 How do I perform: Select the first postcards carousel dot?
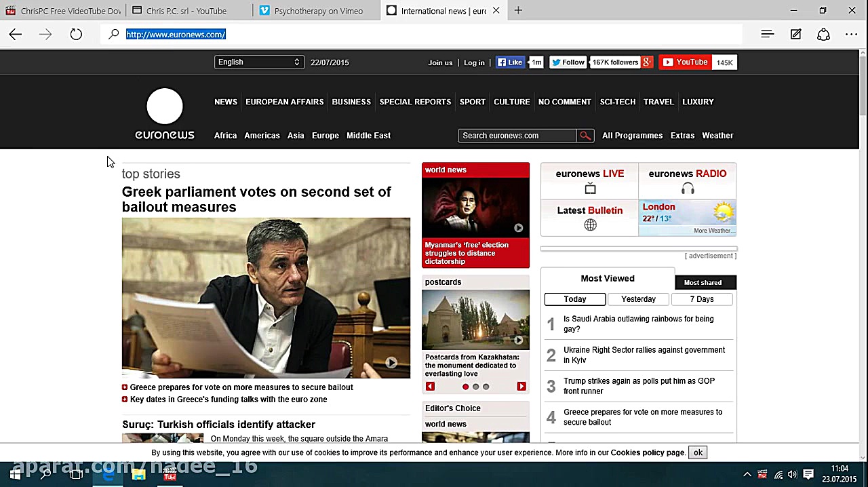tap(465, 387)
